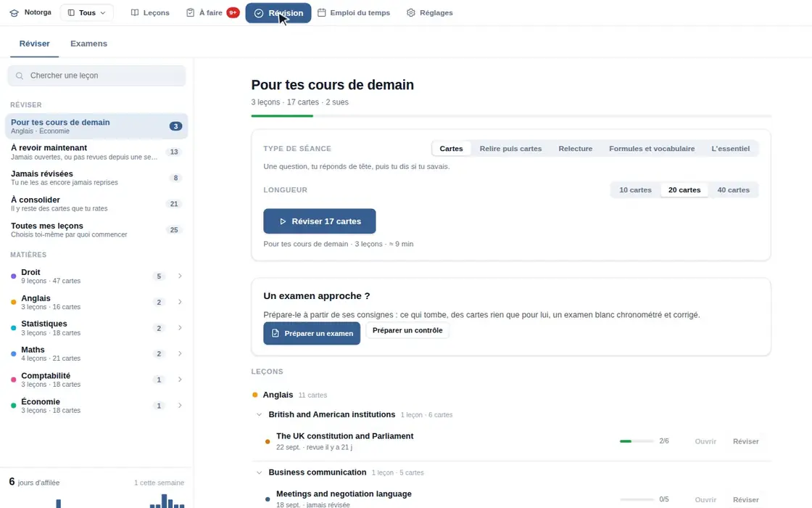The width and height of the screenshot is (812, 508).
Task: Focus the Chercher une leçon search field
Action: coord(97,75)
